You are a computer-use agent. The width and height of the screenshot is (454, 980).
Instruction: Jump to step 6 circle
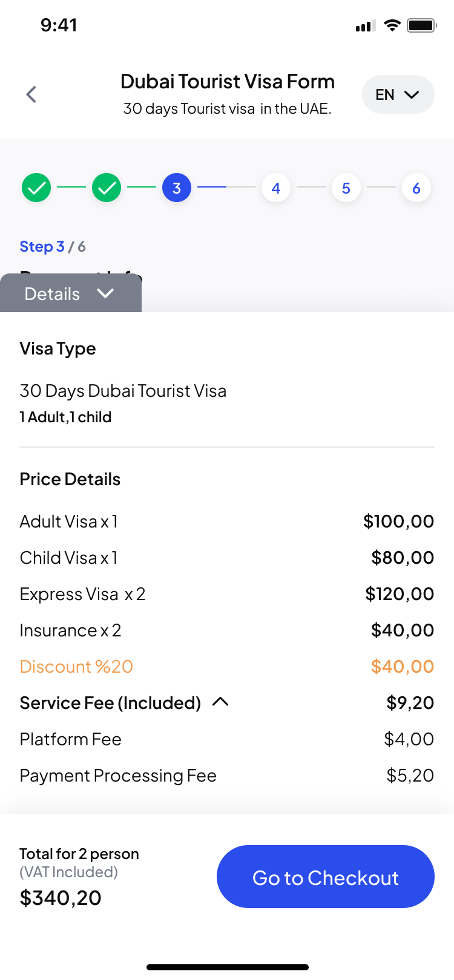coord(416,188)
